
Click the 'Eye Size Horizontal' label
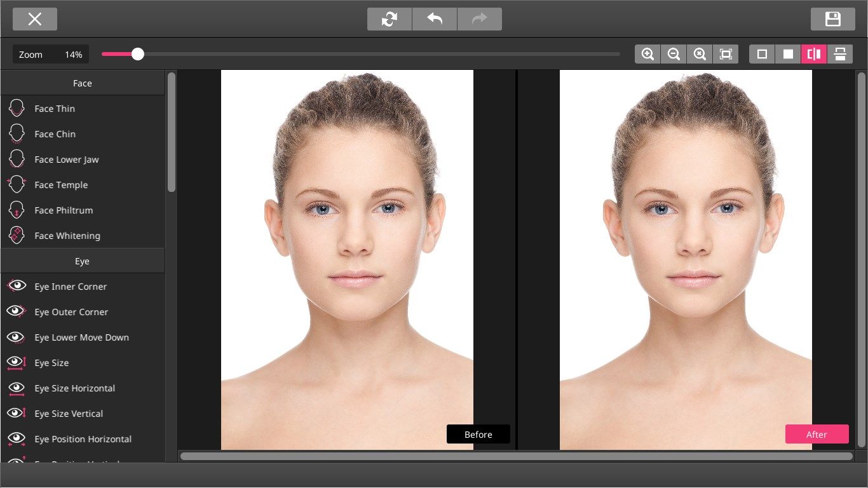coord(75,388)
